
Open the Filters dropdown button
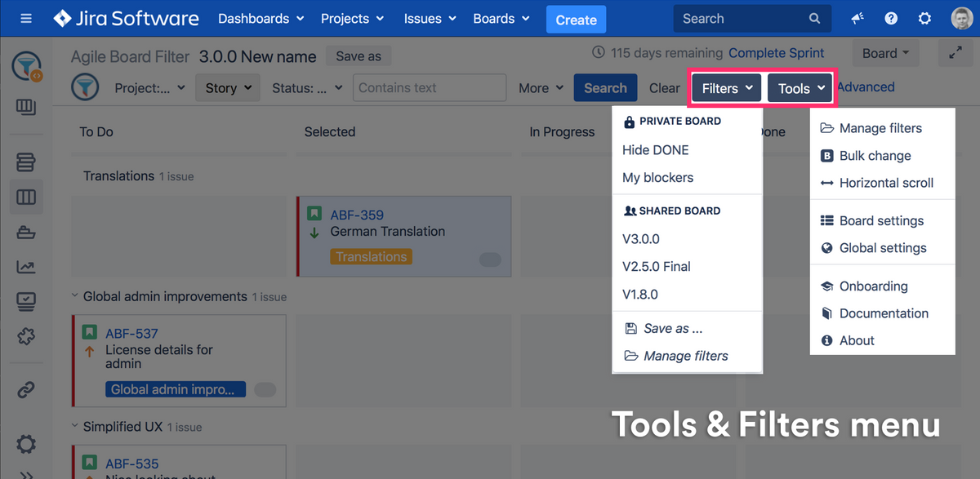click(x=727, y=88)
